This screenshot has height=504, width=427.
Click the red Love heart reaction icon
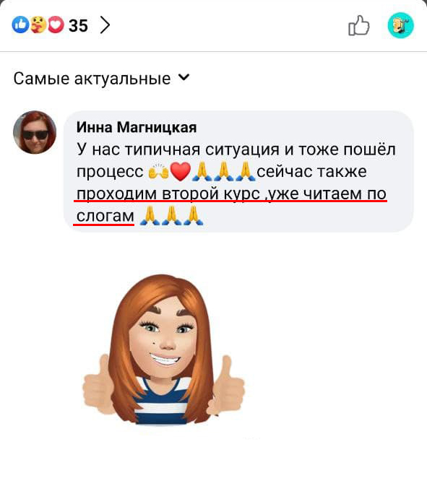point(56,25)
